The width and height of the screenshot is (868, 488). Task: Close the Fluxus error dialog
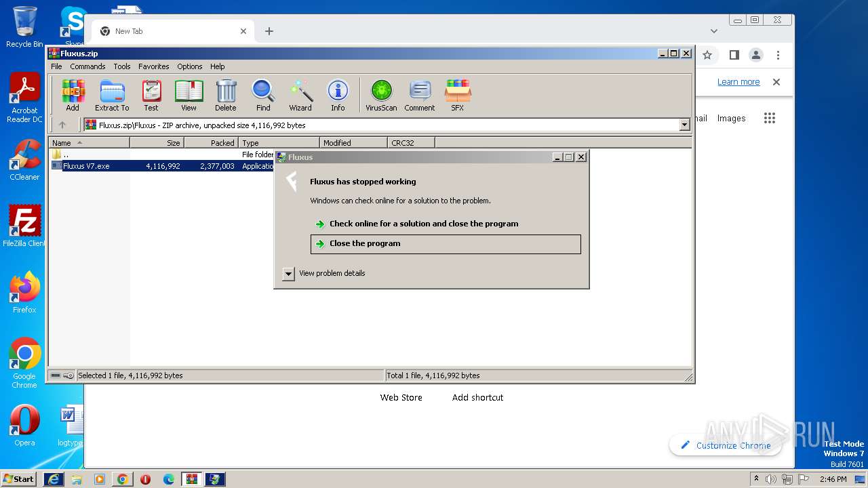pos(580,157)
